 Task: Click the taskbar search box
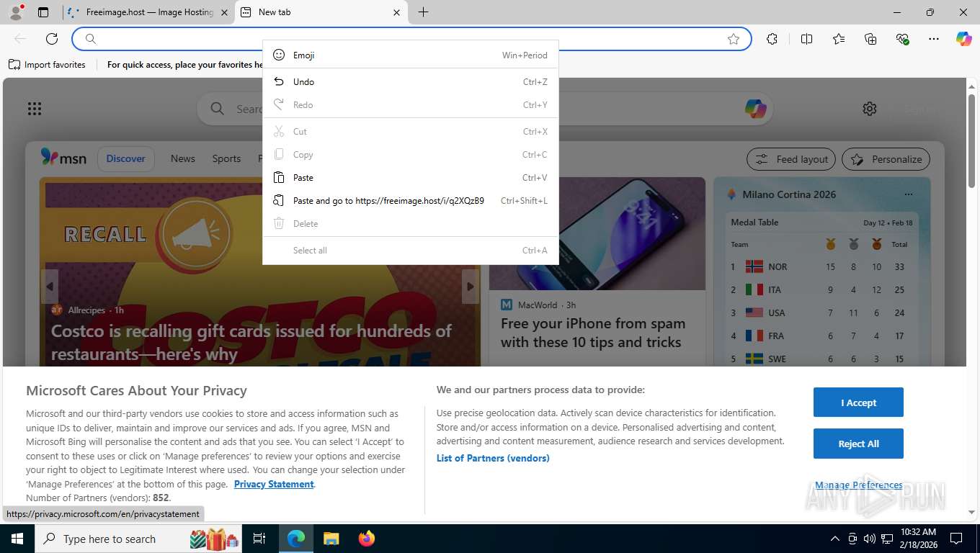139,539
